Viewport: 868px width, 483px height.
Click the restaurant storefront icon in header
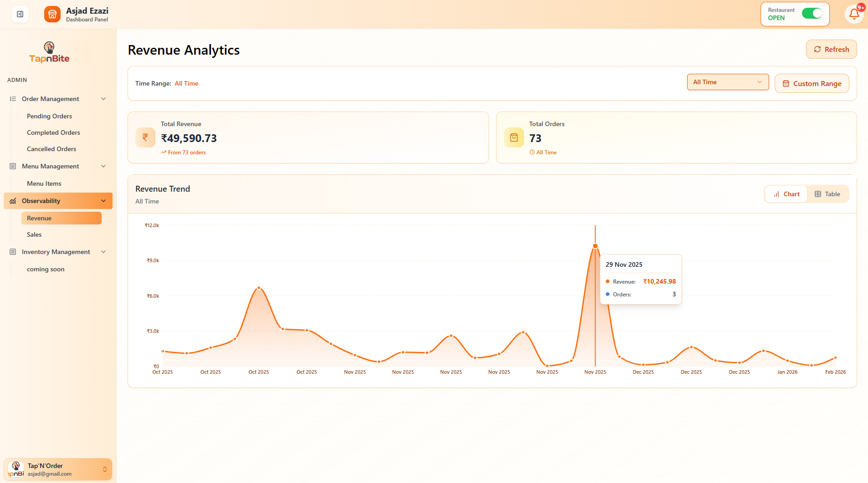[x=52, y=14]
